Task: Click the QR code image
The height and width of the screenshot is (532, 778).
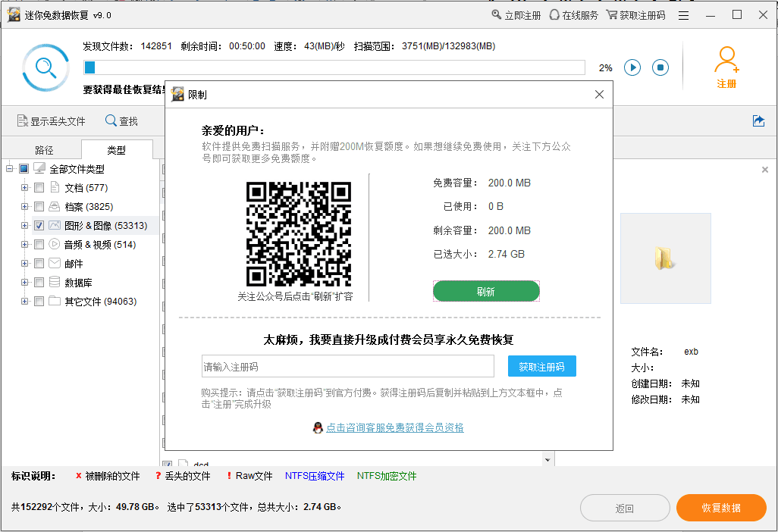Action: [x=299, y=234]
